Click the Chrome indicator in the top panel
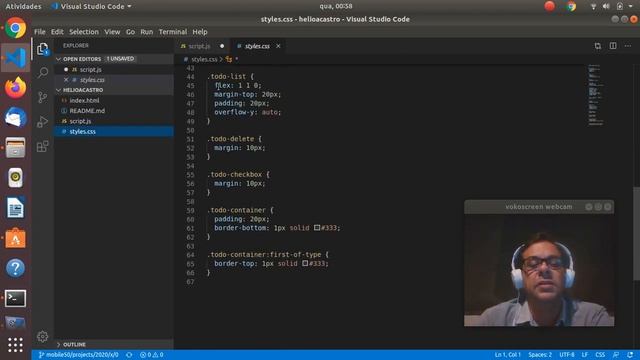 [571, 6]
